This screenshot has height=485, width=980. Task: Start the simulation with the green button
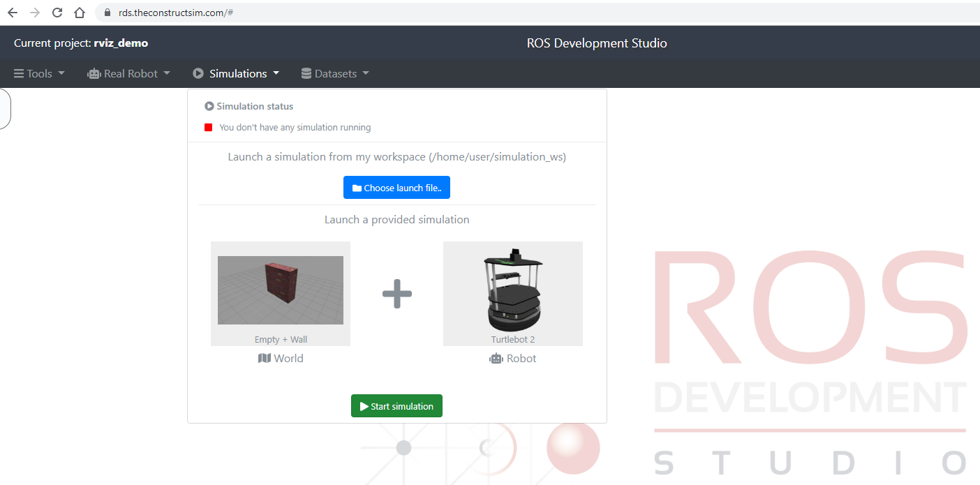pyautogui.click(x=396, y=406)
